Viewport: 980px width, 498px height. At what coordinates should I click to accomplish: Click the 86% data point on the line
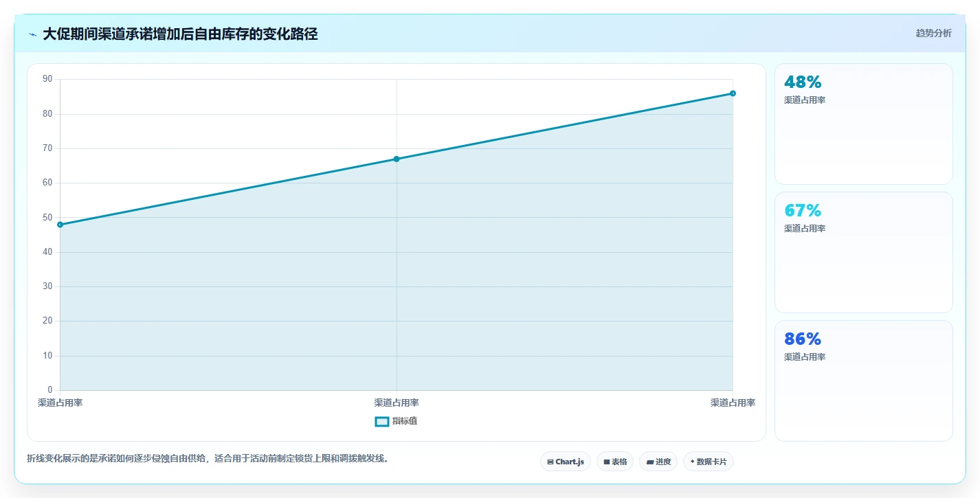click(733, 93)
